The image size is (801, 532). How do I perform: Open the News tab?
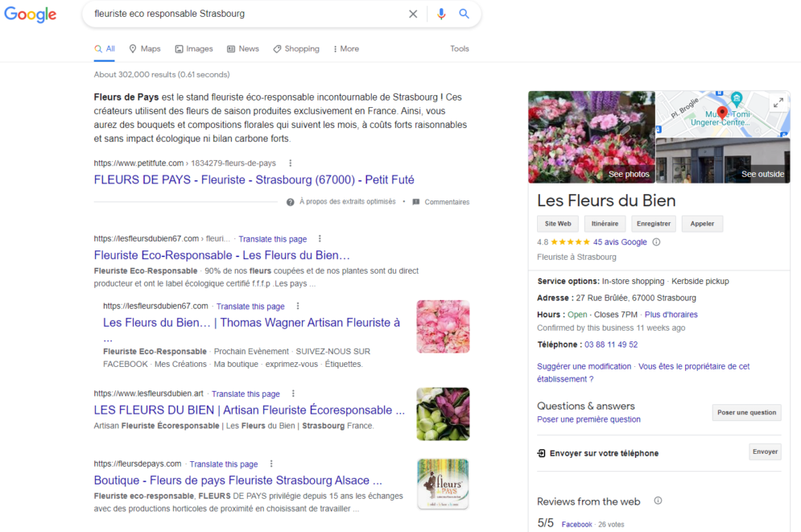point(243,49)
